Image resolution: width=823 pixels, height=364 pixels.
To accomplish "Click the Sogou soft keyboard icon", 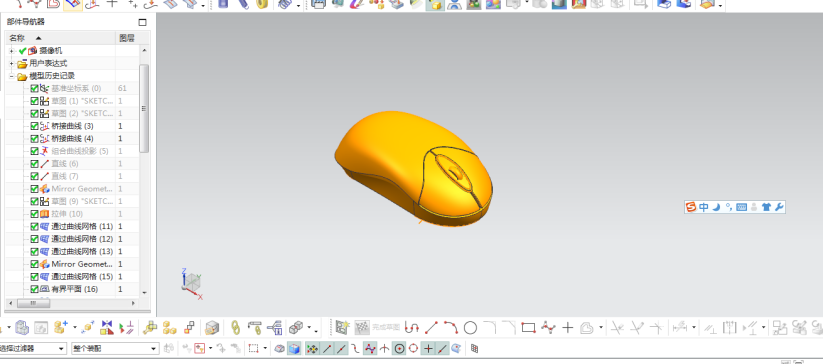I will tap(742, 207).
